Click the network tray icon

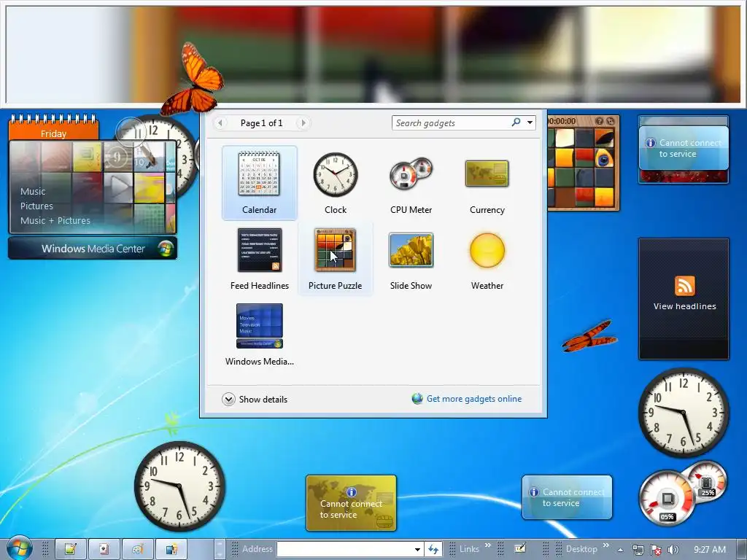coord(638,550)
